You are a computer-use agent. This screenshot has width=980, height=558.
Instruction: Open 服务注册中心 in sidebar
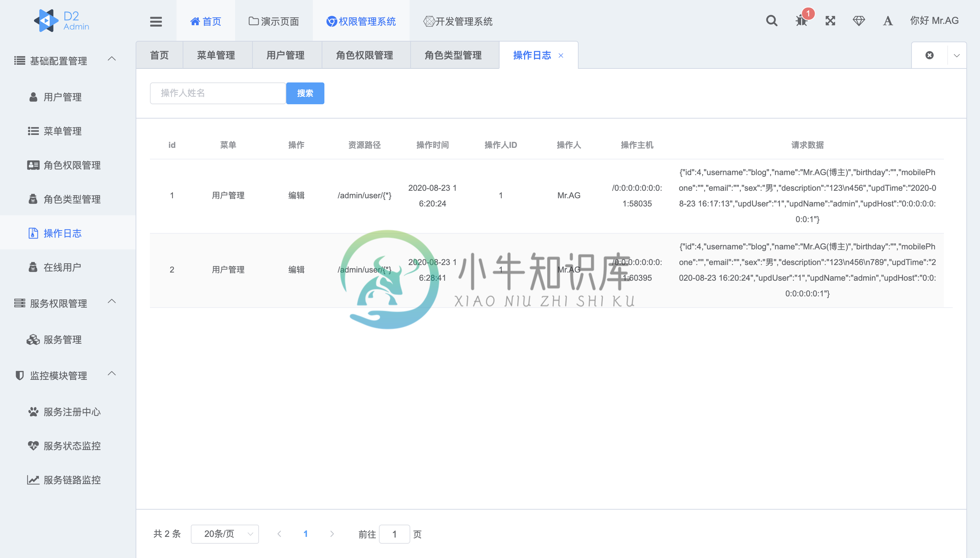pyautogui.click(x=68, y=412)
